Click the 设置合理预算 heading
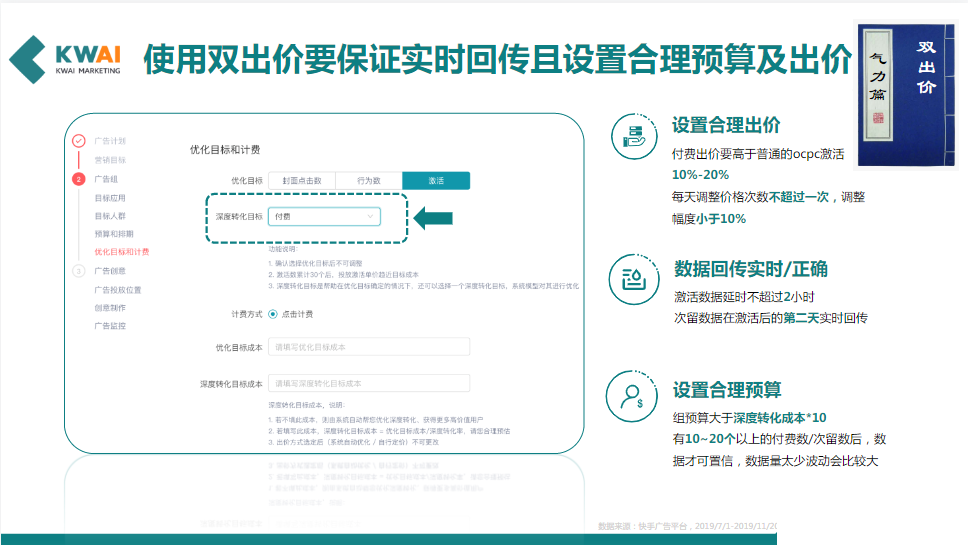Image resolution: width=968 pixels, height=545 pixels. tap(727, 390)
